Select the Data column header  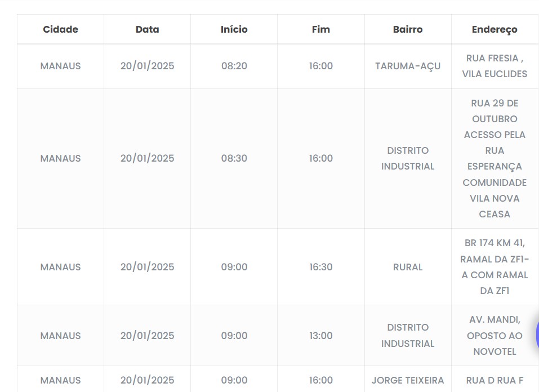coord(147,29)
